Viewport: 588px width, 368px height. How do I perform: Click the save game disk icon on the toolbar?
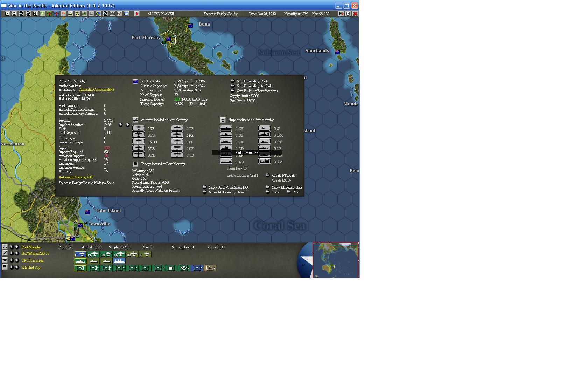point(7,14)
